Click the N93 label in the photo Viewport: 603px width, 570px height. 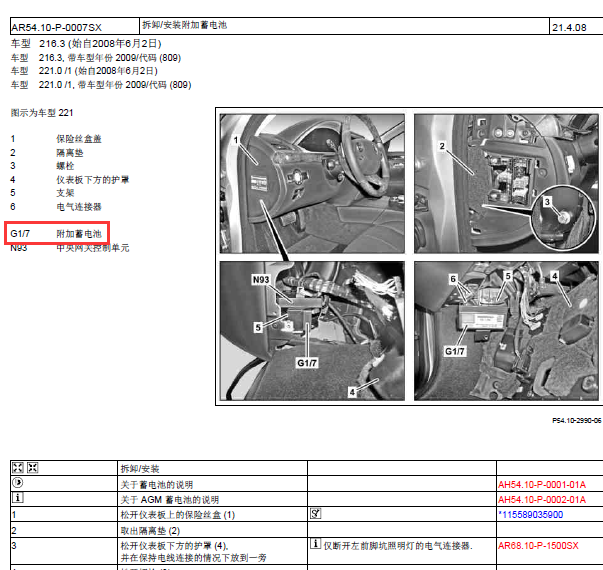pos(261,280)
